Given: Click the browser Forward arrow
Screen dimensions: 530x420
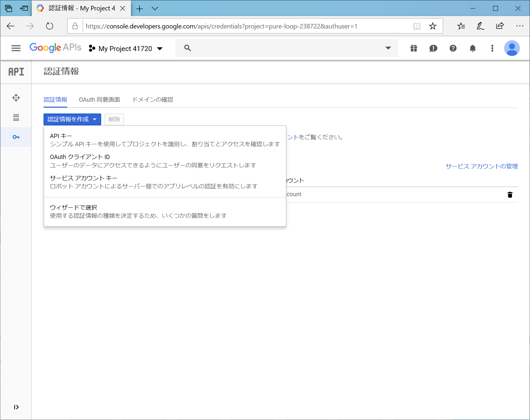Looking at the screenshot, I should click(x=30, y=26).
